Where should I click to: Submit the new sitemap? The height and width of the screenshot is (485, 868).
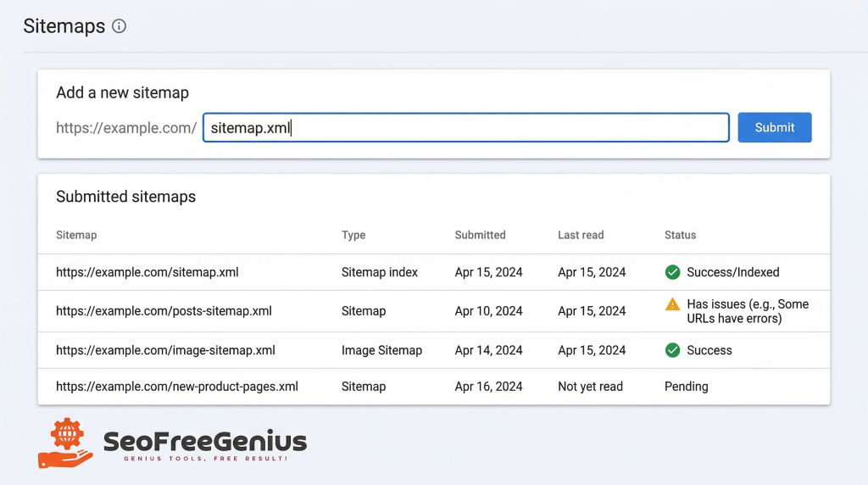(775, 127)
